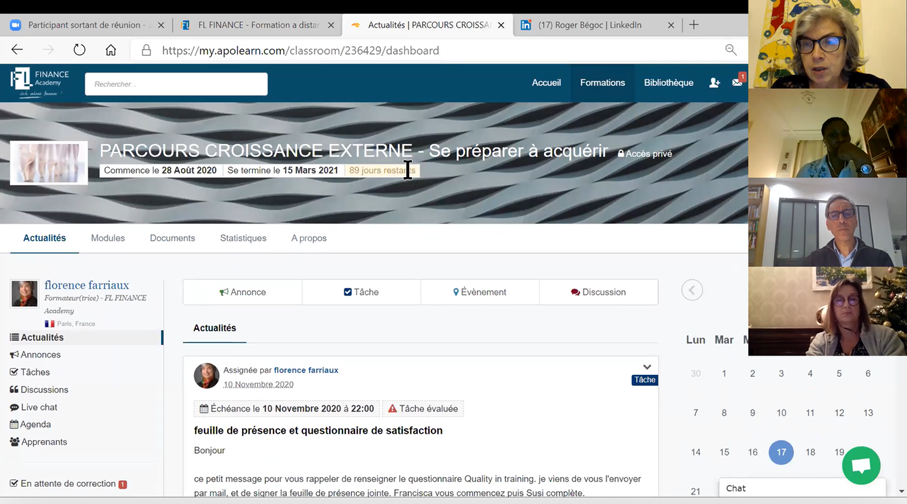Reload the page with refresh icon

click(79, 50)
